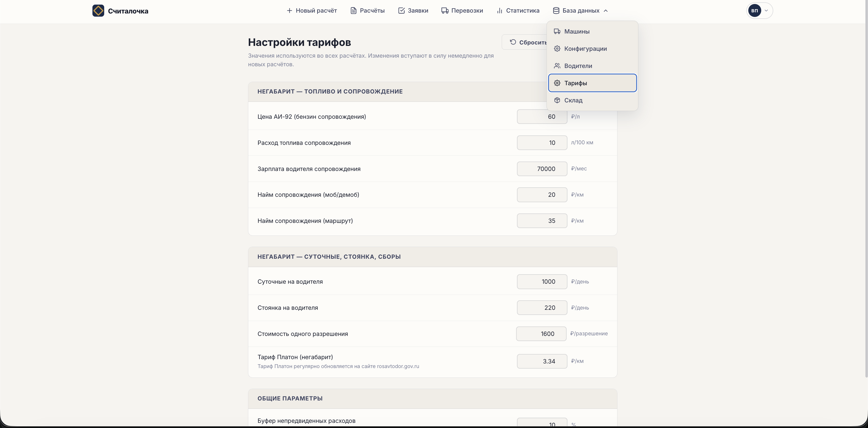Viewport: 868px width, 428px height.
Task: Focus the Стоянка на водителя field
Action: [542, 308]
